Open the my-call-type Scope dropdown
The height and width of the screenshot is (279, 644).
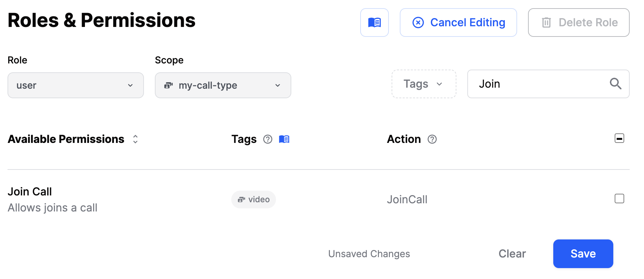pos(223,85)
